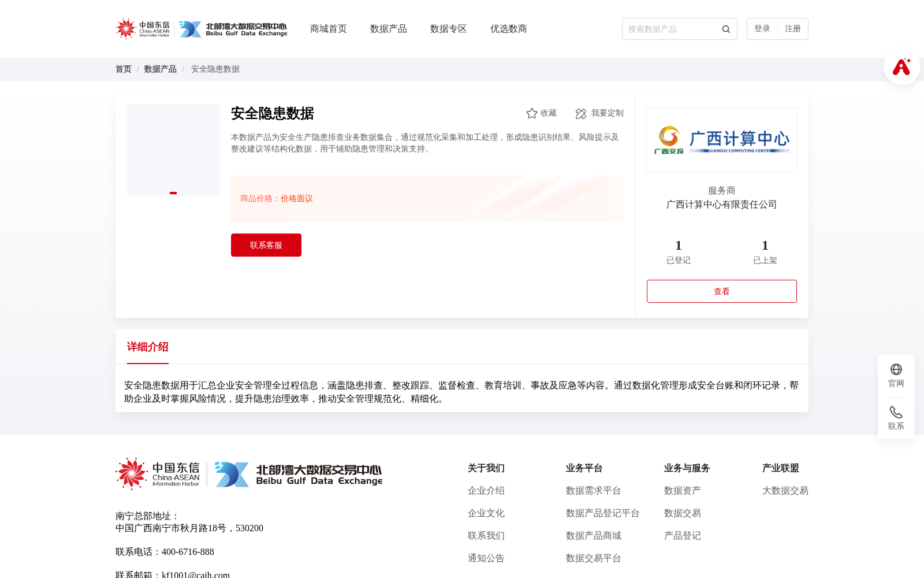Screen dimensions: 924x578
Task: Click the customize puzzle icon
Action: (x=581, y=114)
